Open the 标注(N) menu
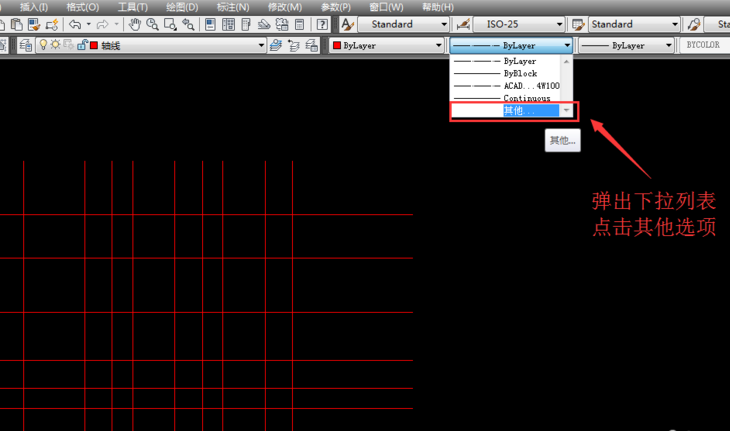730x431 pixels. click(x=232, y=7)
